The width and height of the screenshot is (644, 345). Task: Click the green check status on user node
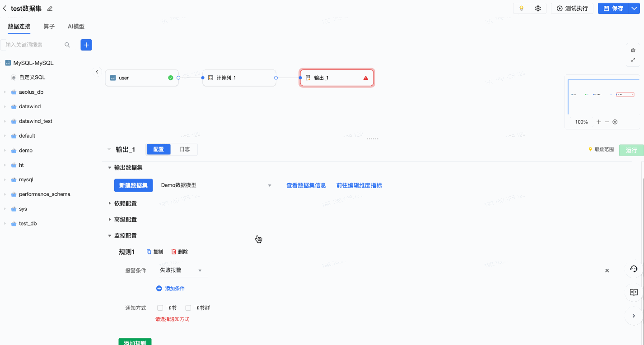(171, 78)
